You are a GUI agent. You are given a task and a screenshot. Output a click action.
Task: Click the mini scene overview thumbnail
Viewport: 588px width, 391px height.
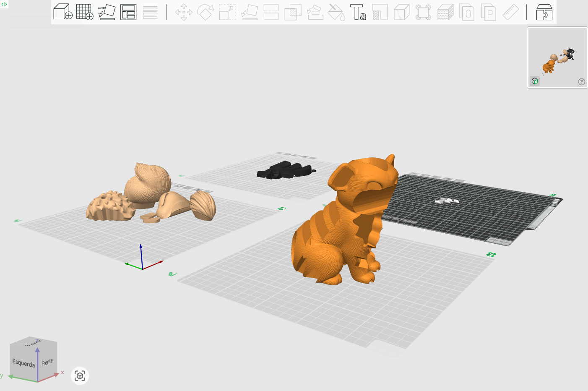(x=557, y=57)
